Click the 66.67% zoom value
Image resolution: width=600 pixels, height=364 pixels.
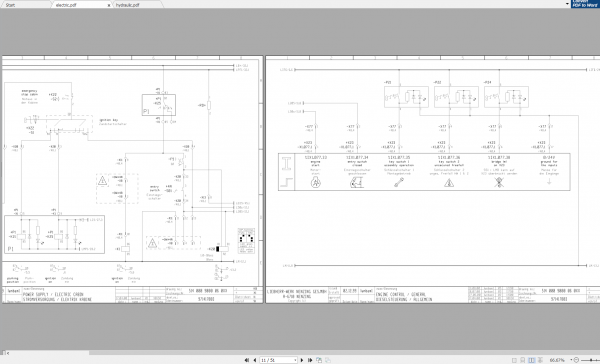[557, 360]
